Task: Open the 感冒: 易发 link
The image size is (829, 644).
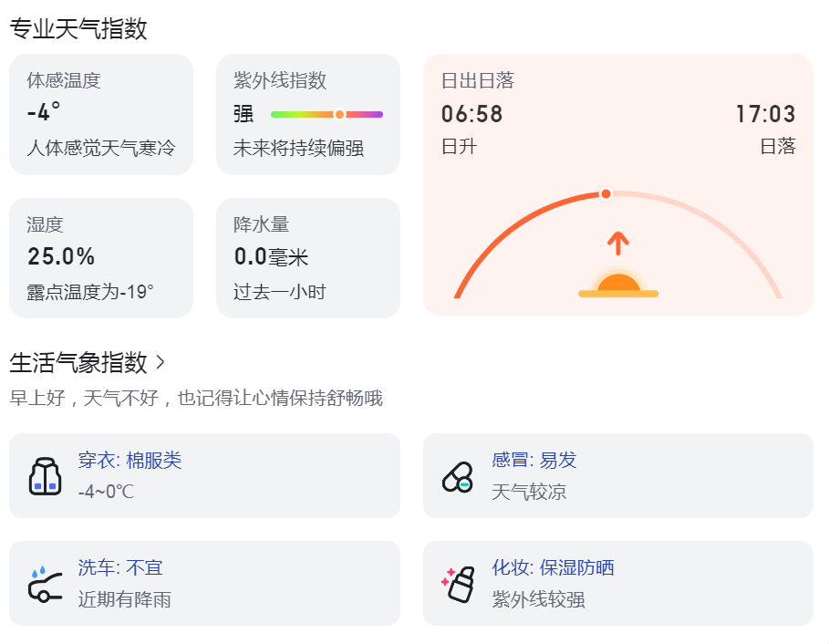Action: (534, 460)
